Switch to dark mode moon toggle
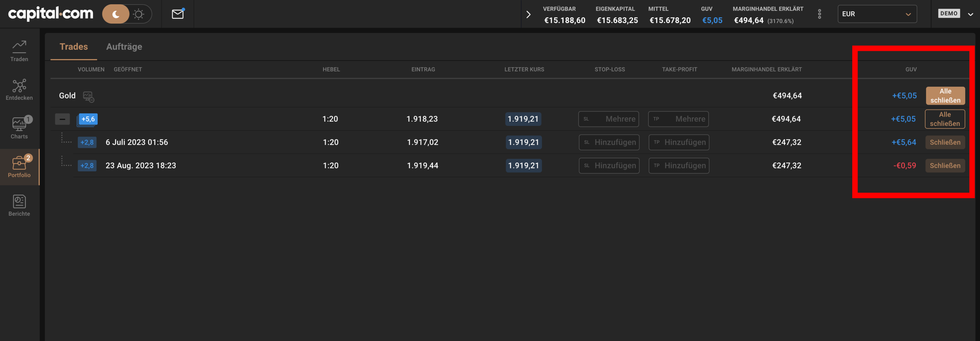980x341 pixels. (x=116, y=14)
